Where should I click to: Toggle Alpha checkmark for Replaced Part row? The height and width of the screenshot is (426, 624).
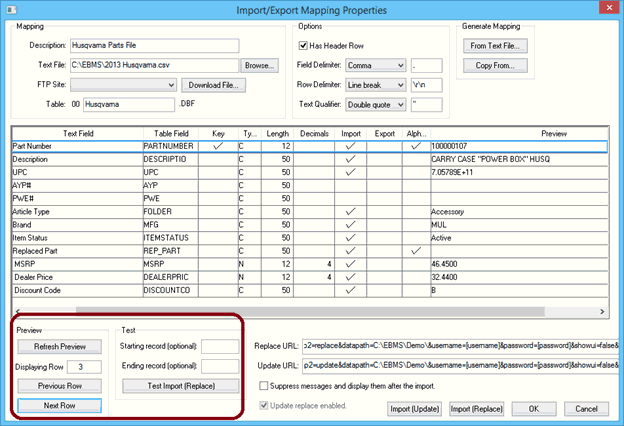[x=416, y=251]
